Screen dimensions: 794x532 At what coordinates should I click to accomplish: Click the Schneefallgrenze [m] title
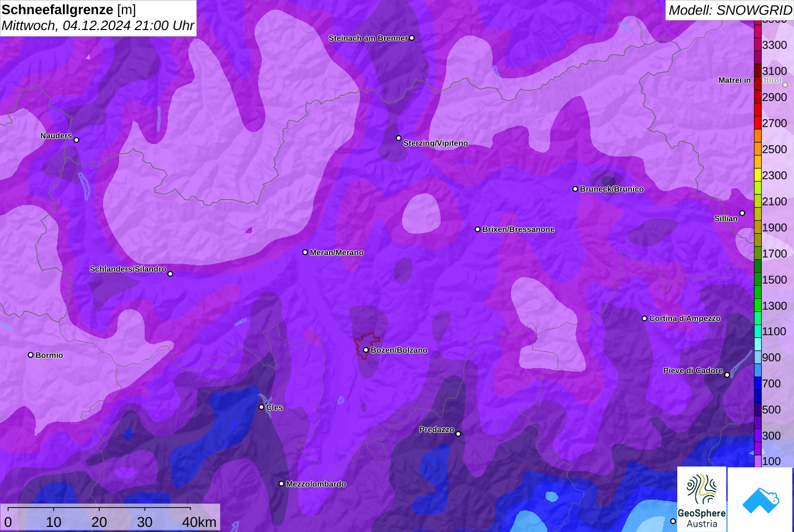[x=69, y=10]
